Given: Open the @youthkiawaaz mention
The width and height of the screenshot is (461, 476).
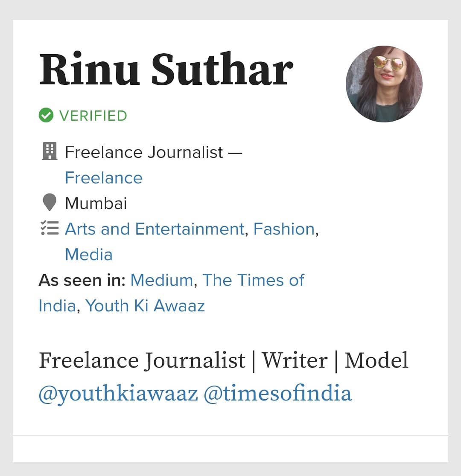Looking at the screenshot, I should pos(118,393).
